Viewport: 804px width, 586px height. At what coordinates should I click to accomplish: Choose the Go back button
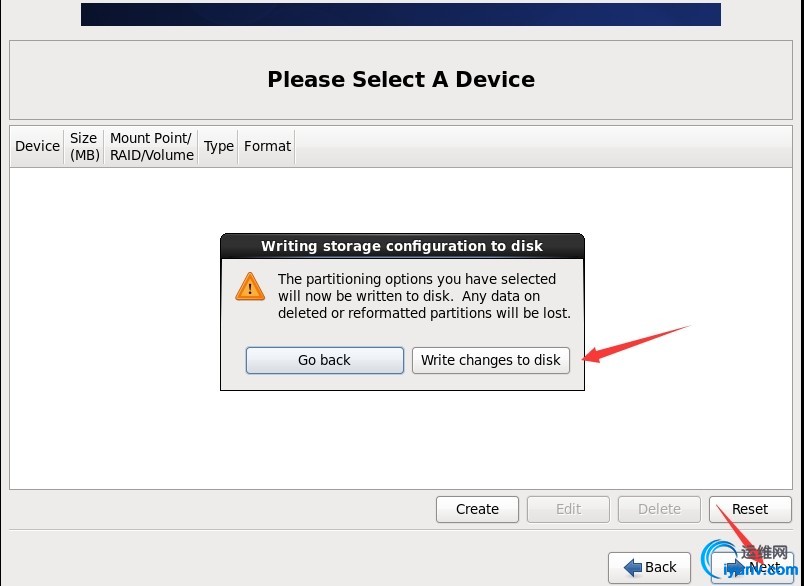(325, 360)
